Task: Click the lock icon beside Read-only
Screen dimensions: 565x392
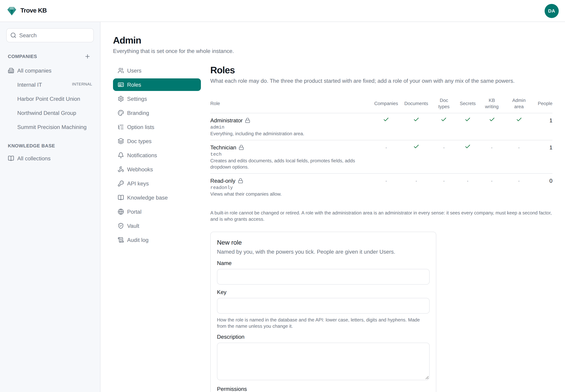Action: point(241,181)
